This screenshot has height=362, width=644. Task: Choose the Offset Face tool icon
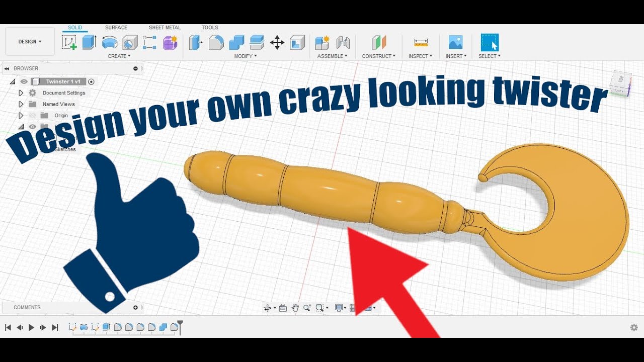(257, 42)
